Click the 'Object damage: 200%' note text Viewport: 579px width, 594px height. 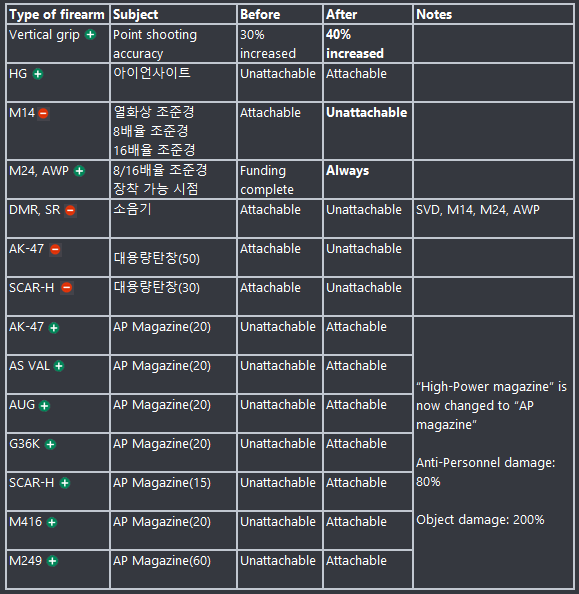click(x=480, y=519)
